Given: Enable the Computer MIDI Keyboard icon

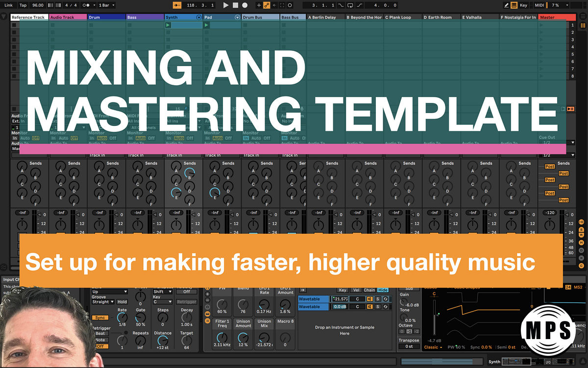Looking at the screenshot, I should tap(514, 5).
